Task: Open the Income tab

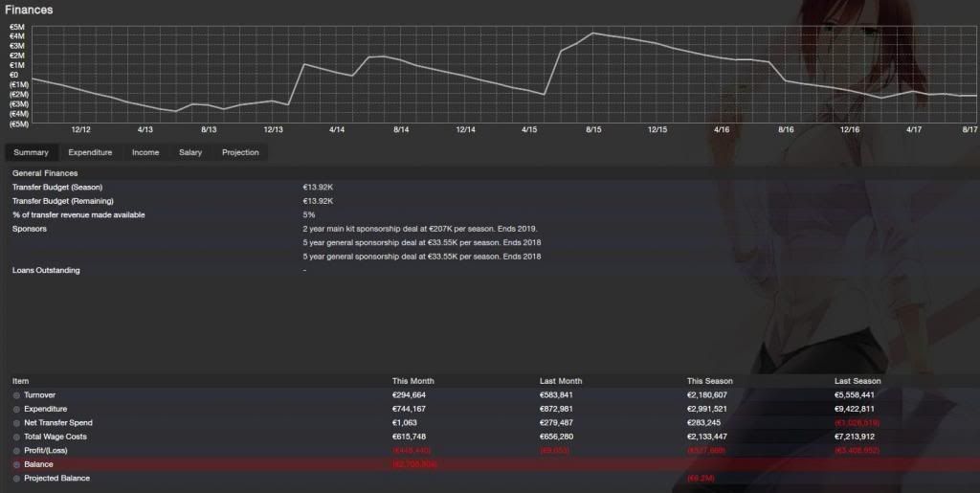Action: point(145,152)
